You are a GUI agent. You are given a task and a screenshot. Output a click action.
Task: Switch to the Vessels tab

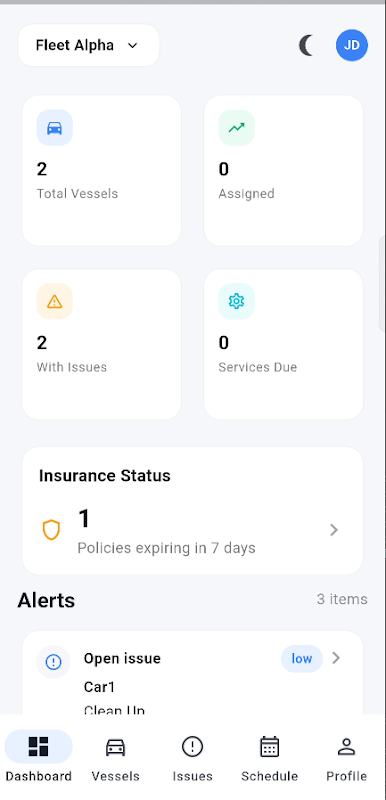(116, 758)
